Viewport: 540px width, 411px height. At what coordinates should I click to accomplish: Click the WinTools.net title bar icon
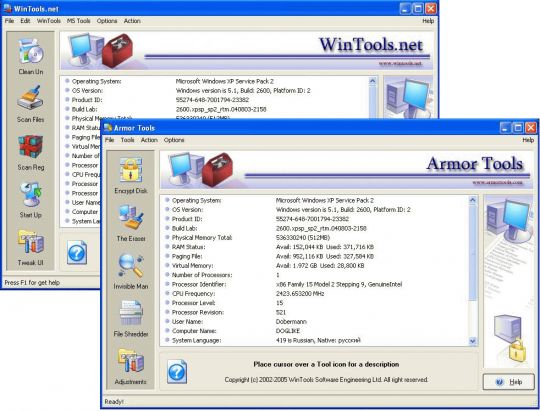tap(8, 8)
